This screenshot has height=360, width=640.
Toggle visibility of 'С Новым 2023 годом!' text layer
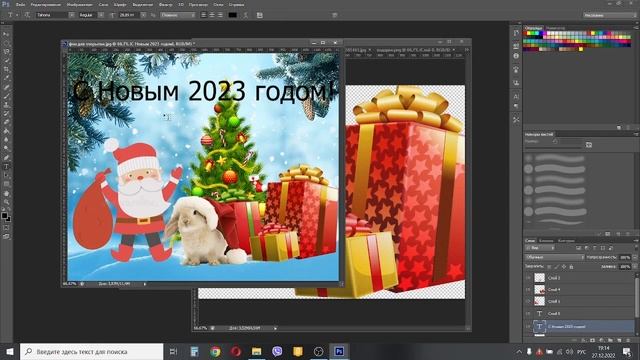coord(528,326)
